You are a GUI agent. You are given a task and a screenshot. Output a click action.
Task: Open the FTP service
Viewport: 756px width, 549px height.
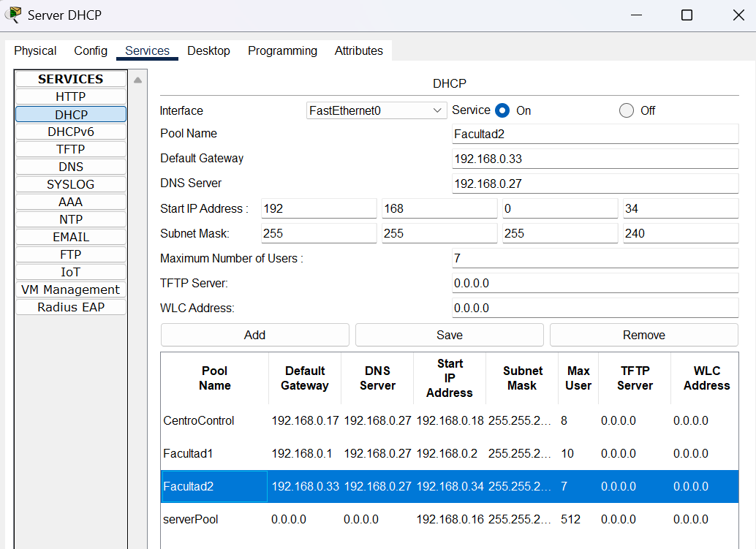tap(71, 254)
